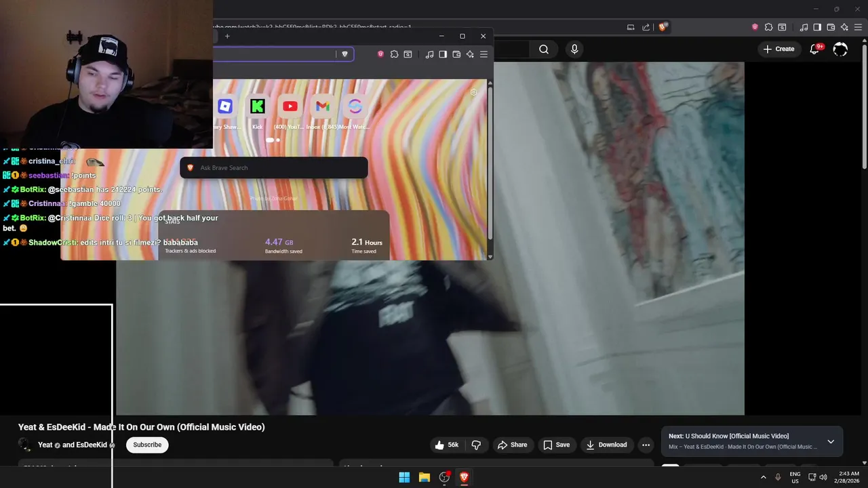Screen dimensions: 868x488
Task: Open YouTube notifications bell
Action: pos(815,49)
